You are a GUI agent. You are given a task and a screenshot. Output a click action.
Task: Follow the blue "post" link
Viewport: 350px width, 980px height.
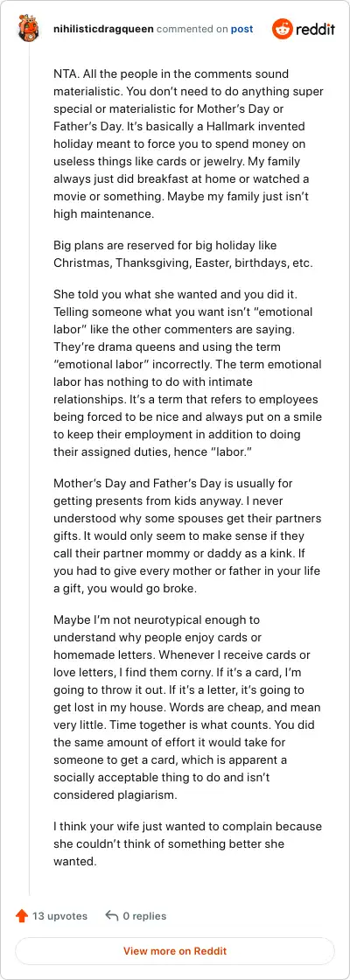(x=241, y=29)
